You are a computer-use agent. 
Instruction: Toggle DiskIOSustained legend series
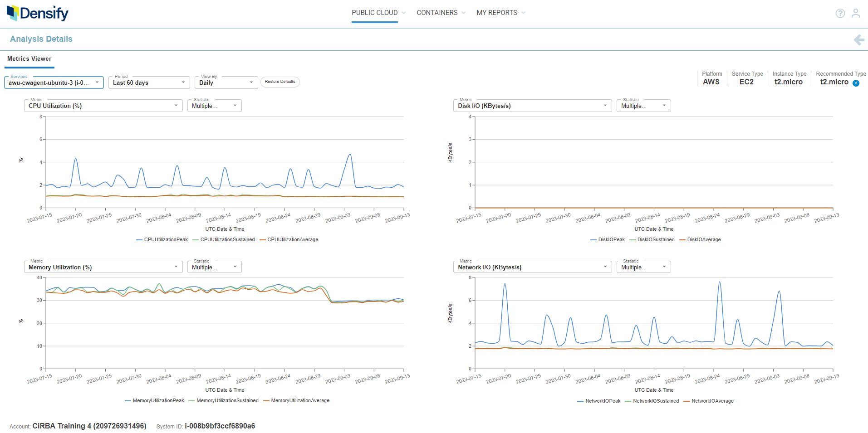tap(652, 239)
